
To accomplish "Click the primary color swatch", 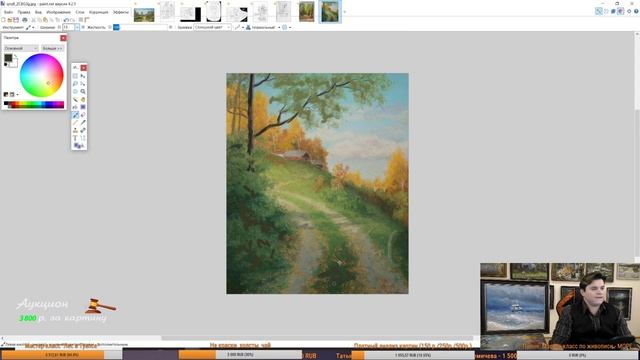I will pos(8,58).
